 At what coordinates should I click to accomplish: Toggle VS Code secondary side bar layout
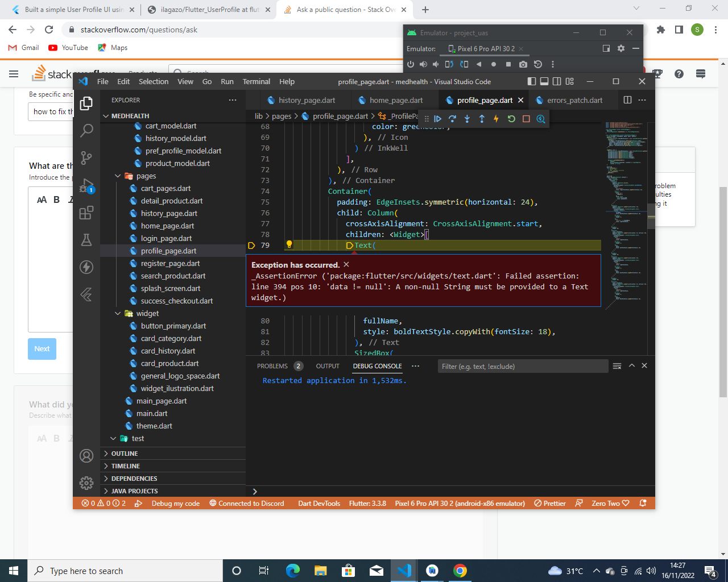coord(557,81)
